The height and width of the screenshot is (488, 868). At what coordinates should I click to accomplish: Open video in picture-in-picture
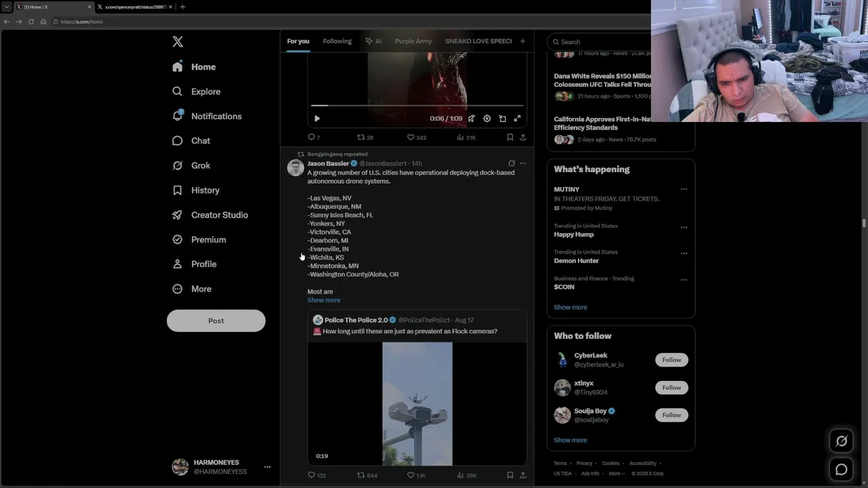pyautogui.click(x=502, y=119)
